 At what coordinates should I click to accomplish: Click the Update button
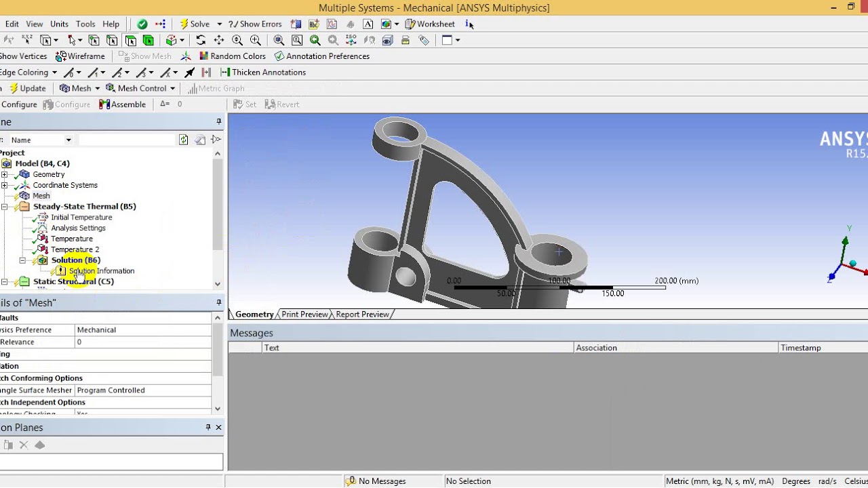(x=28, y=89)
